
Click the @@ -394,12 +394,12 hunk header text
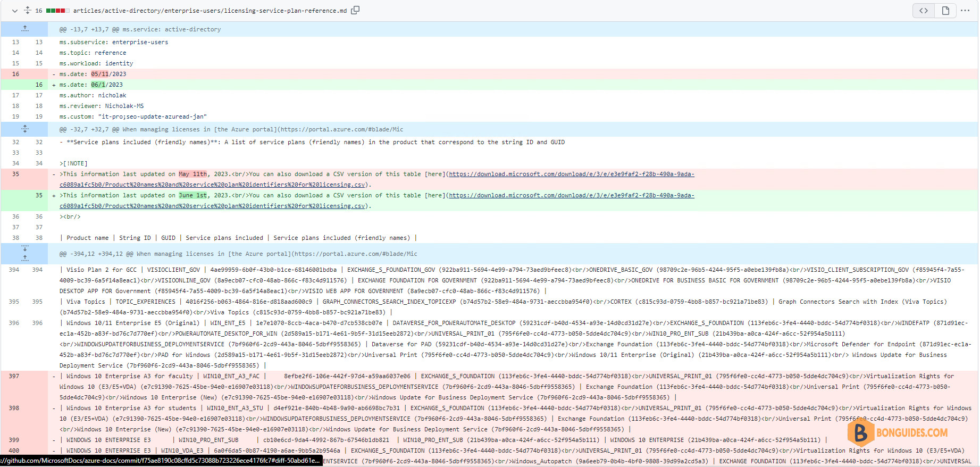pyautogui.click(x=238, y=254)
